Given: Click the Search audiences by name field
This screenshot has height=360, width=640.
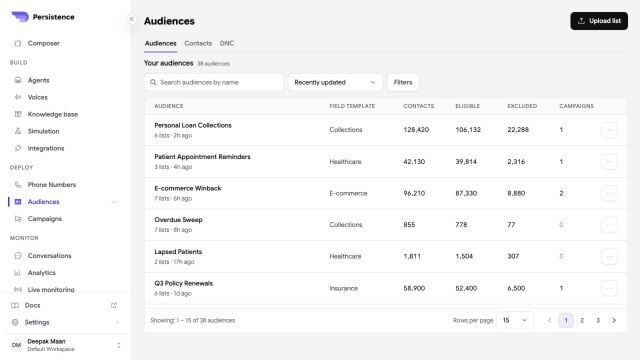Looking at the screenshot, I should tap(214, 82).
